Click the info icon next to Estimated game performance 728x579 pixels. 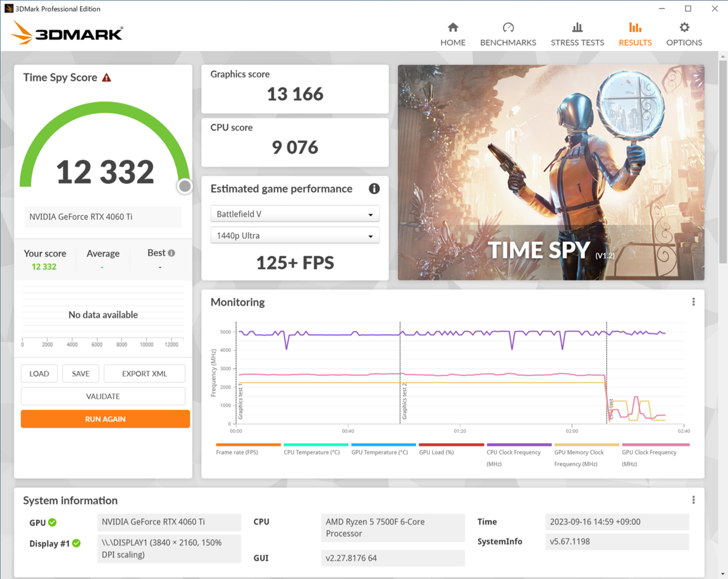click(x=374, y=189)
